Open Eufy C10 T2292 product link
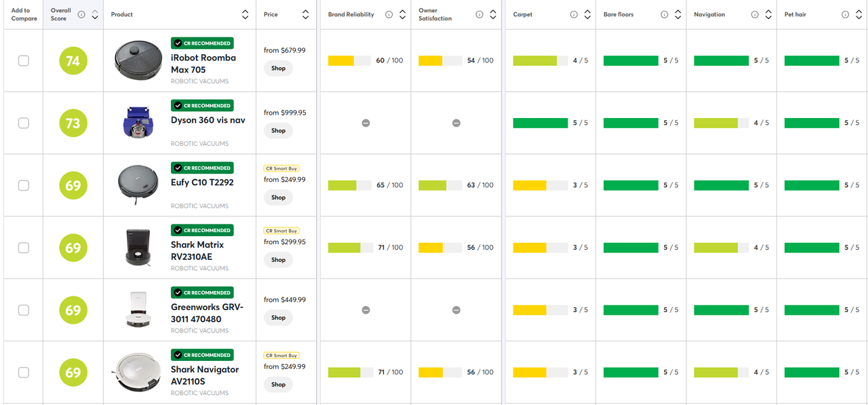Screen dimensions: 868x405 (x=202, y=182)
